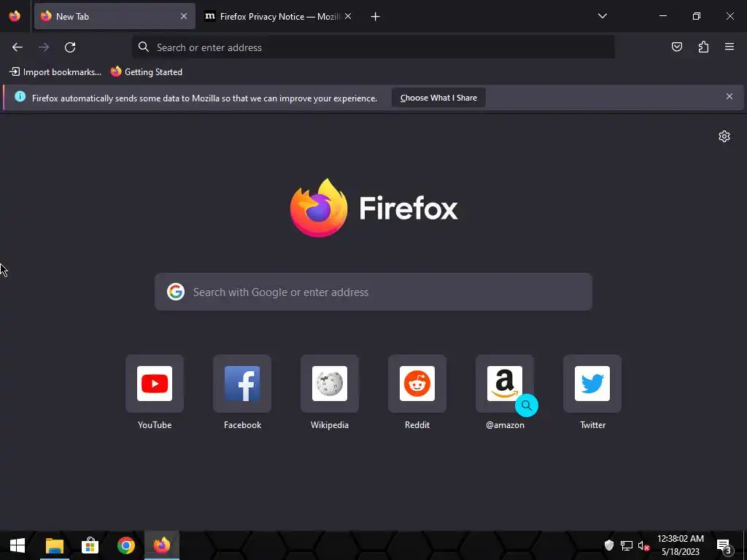Open Microsoft Store from taskbar
The height and width of the screenshot is (560, 747).
tap(90, 545)
